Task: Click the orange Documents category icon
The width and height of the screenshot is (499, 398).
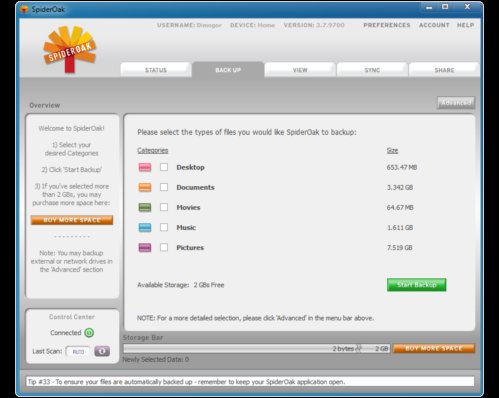Action: (x=145, y=187)
